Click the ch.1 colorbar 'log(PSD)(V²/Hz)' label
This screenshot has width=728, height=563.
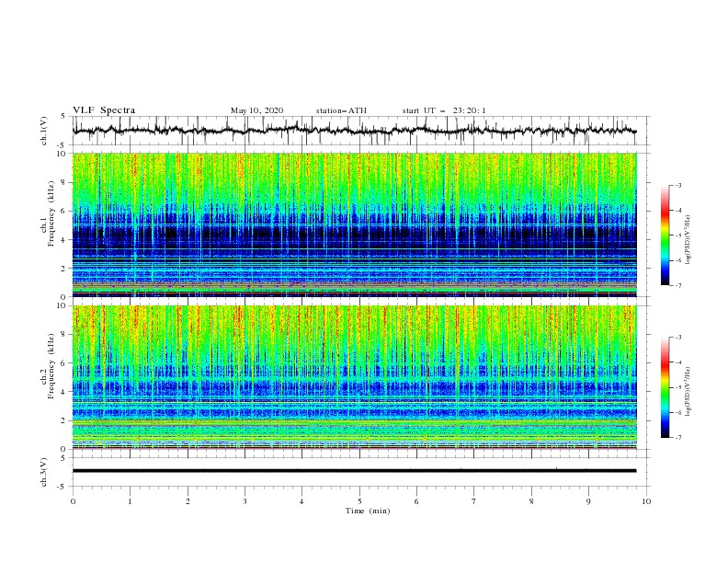click(688, 240)
